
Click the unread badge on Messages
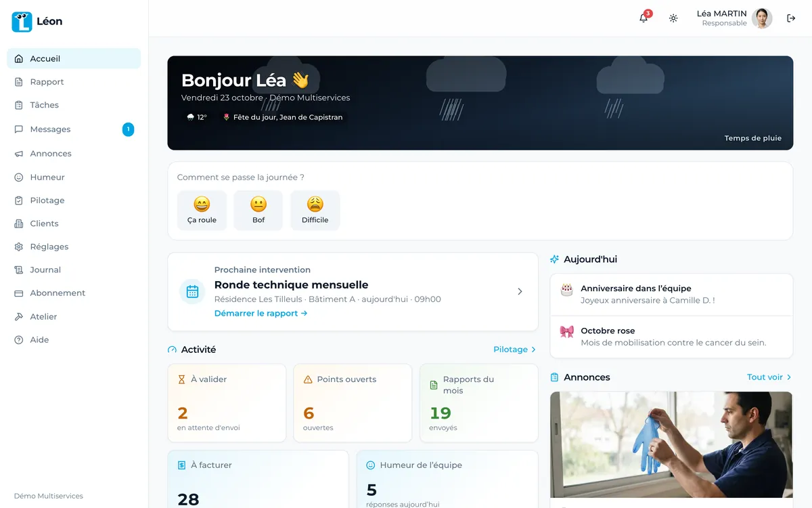(x=128, y=129)
